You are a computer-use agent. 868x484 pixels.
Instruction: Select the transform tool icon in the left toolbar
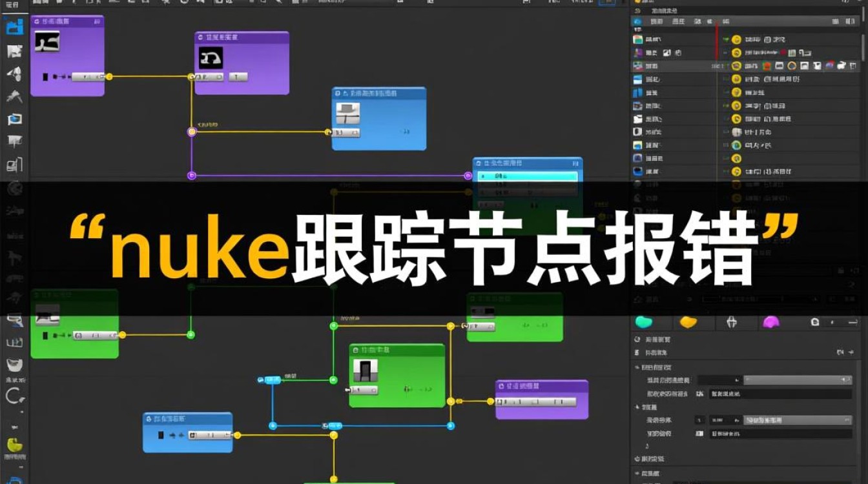(15, 72)
